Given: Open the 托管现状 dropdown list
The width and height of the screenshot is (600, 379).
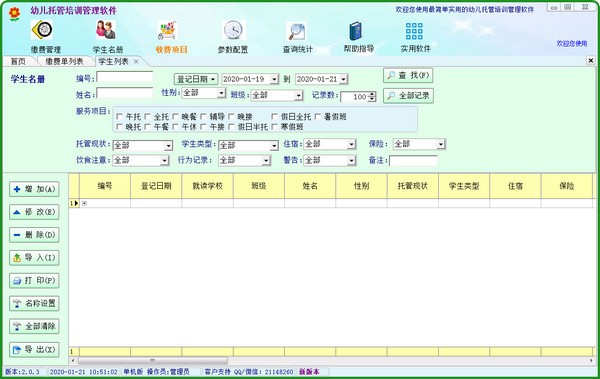Looking at the screenshot, I should pyautogui.click(x=169, y=145).
